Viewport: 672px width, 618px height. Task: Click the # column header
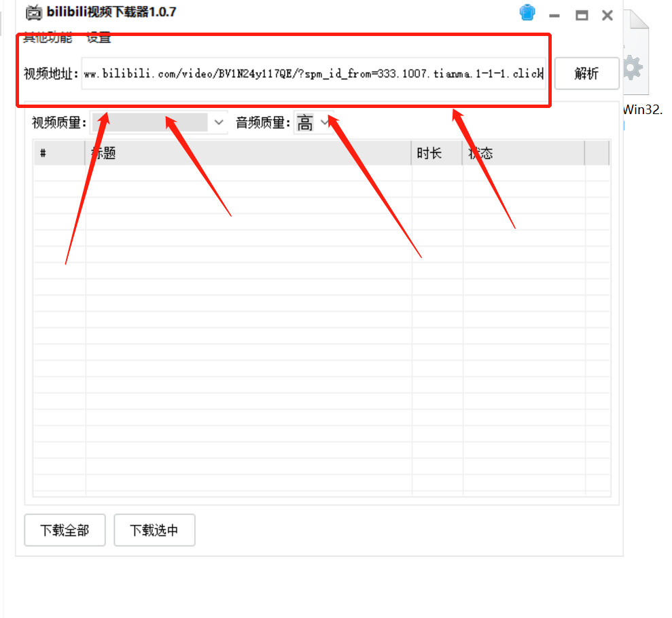point(60,153)
